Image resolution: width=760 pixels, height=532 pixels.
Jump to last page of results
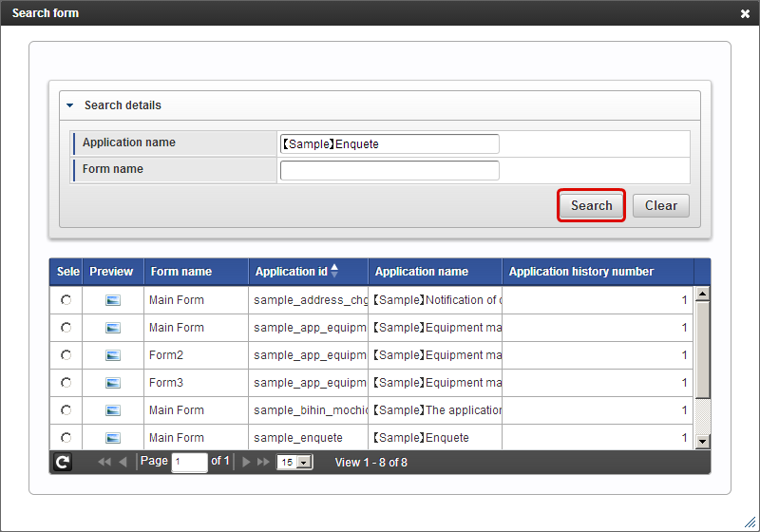[263, 463]
